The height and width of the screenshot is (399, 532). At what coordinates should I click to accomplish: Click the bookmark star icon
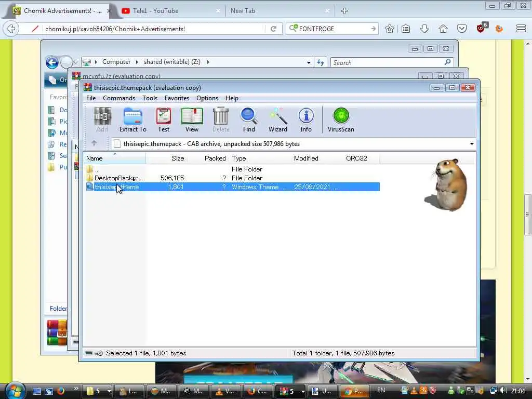(x=390, y=29)
